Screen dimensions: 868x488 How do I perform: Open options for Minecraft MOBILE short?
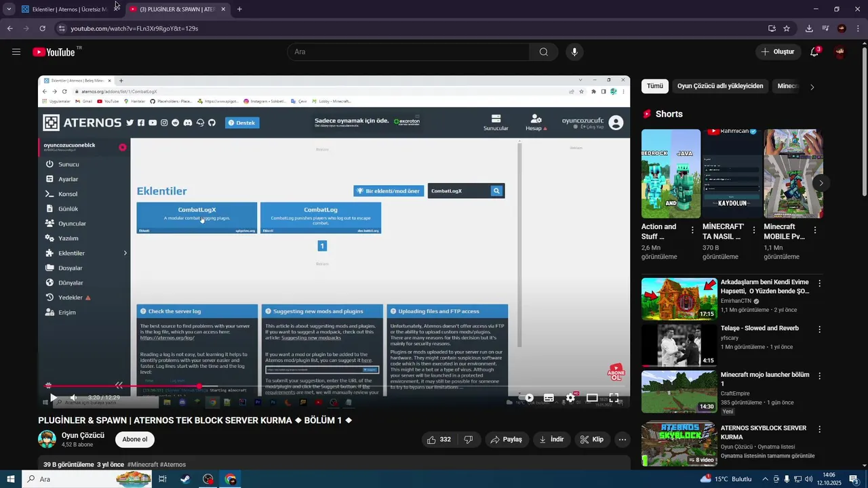(815, 230)
